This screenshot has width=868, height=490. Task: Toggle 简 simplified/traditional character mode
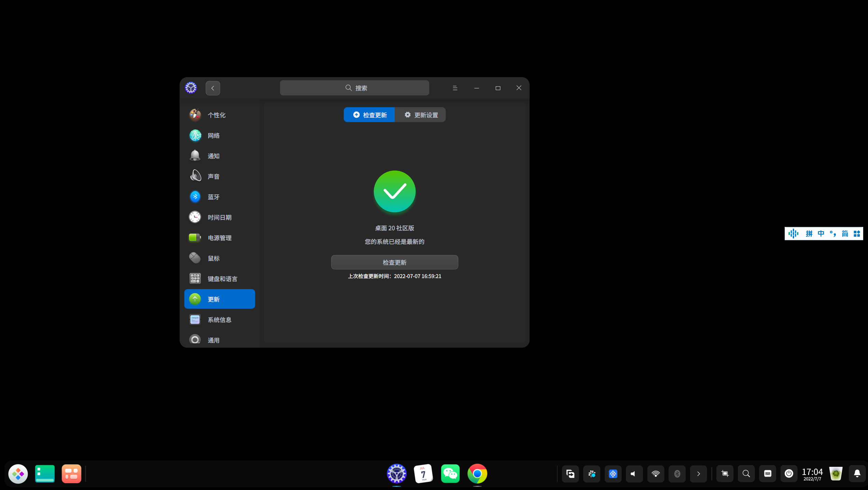[x=845, y=234]
